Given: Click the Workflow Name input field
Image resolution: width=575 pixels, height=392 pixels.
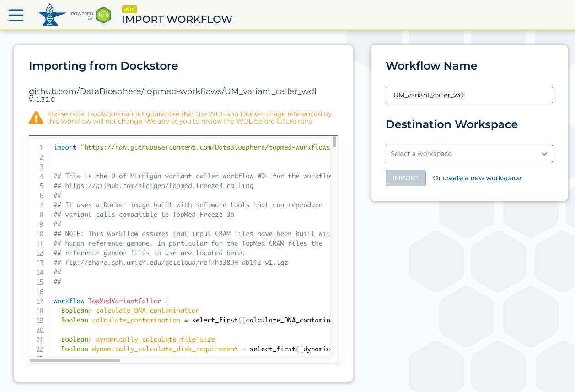Looking at the screenshot, I should [469, 95].
